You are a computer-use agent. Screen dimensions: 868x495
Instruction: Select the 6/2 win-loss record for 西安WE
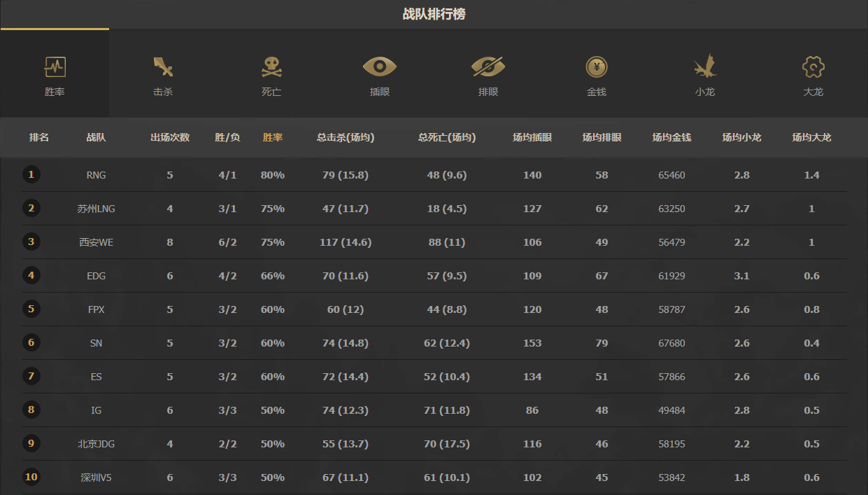[x=227, y=242]
